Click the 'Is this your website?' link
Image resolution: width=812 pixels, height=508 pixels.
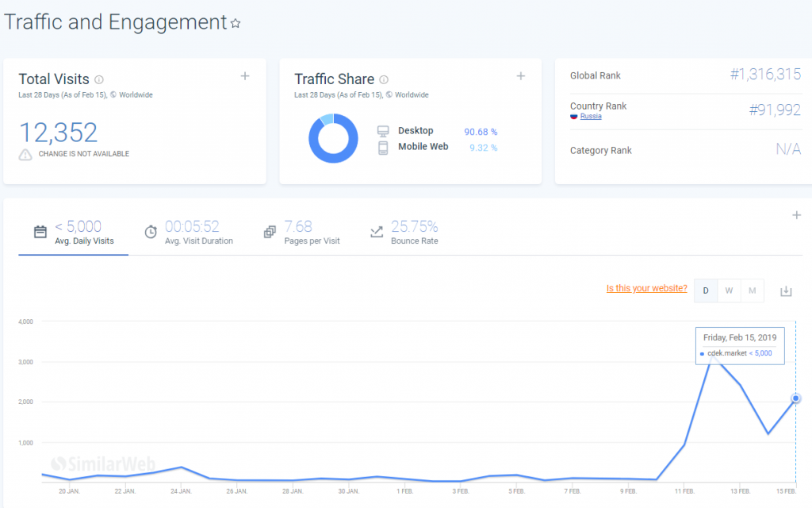coord(646,288)
